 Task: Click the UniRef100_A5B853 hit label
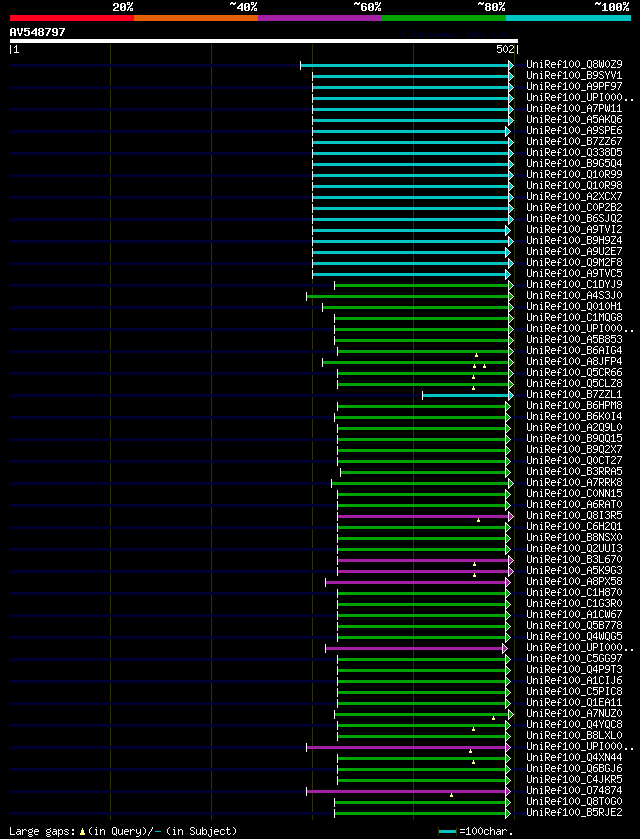574,340
